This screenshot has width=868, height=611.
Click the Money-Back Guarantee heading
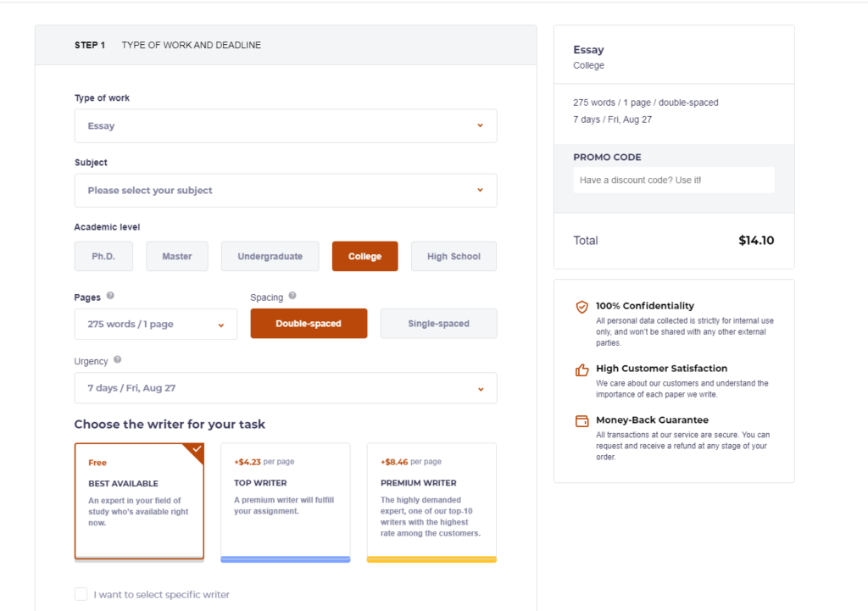pyautogui.click(x=652, y=419)
